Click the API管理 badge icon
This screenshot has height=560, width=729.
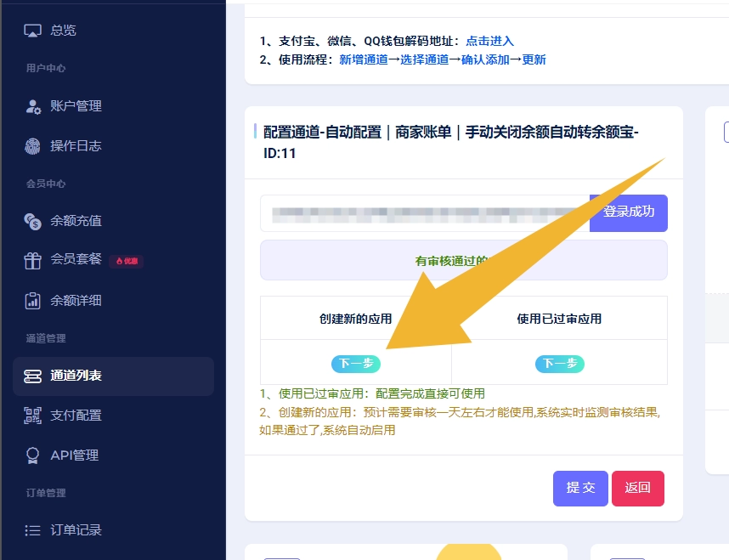32,455
